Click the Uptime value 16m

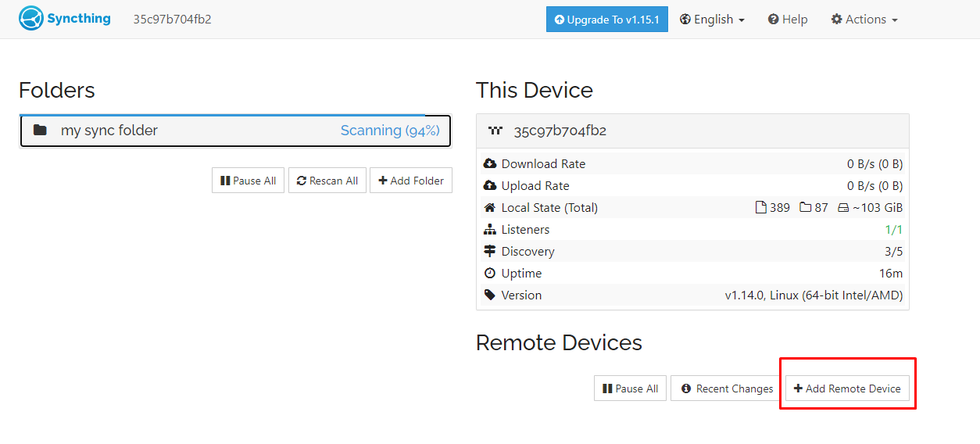[891, 273]
